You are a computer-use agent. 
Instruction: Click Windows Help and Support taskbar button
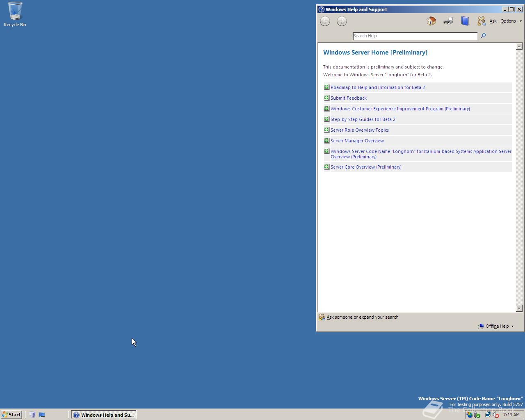(104, 415)
